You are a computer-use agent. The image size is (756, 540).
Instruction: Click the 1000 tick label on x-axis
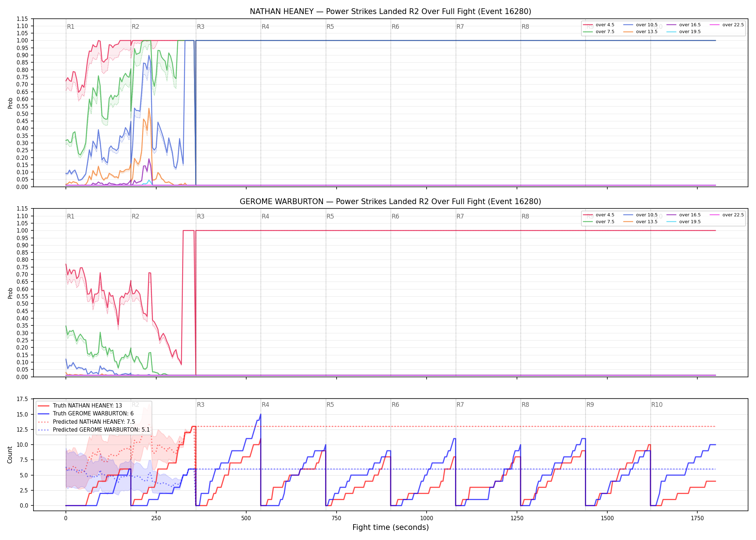427,518
